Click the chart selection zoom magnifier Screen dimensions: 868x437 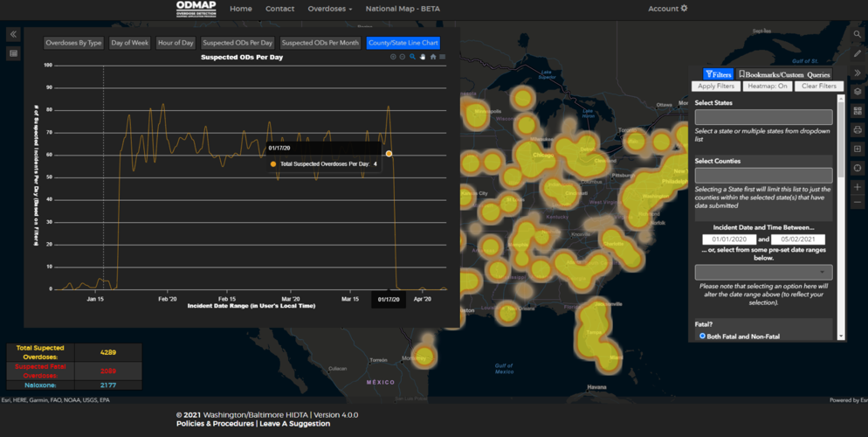tap(412, 57)
